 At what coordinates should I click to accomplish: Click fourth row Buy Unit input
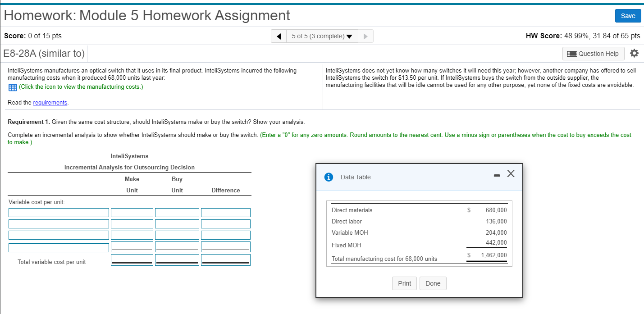pos(177,246)
